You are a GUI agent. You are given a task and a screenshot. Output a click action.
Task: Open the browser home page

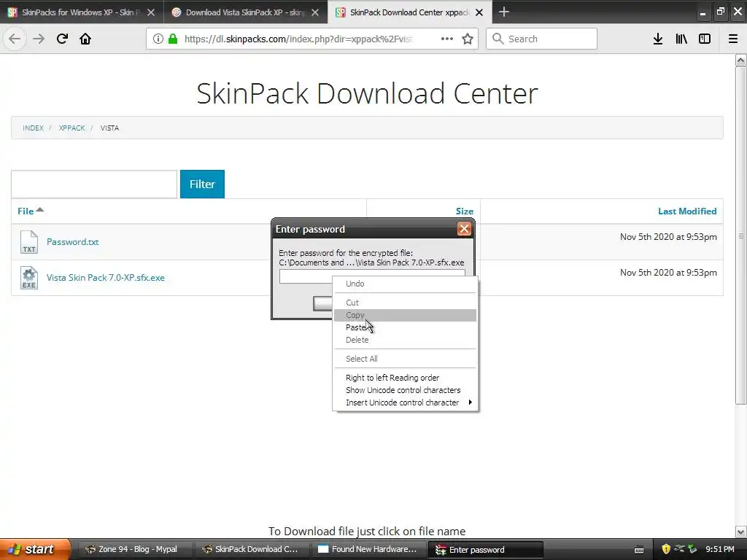[85, 39]
